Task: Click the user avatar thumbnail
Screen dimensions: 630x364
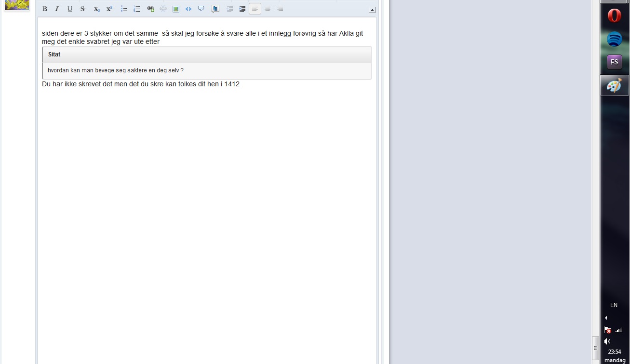Action: (17, 5)
